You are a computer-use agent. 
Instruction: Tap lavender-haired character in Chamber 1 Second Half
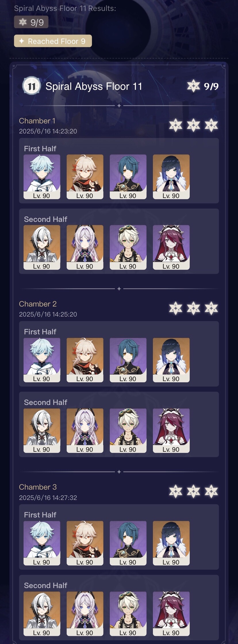(85, 247)
